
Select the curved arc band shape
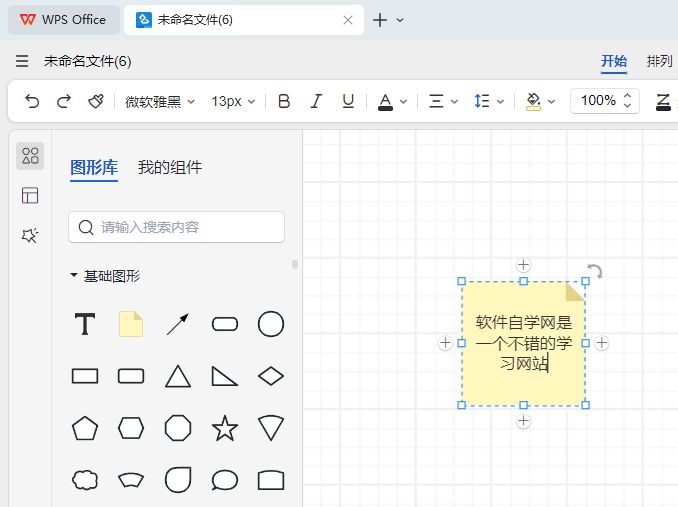click(x=131, y=480)
